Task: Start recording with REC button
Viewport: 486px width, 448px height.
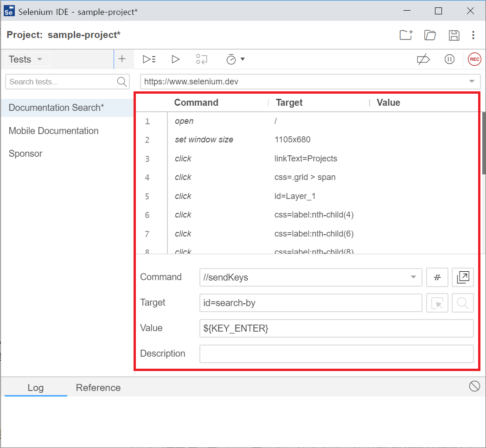Action: click(474, 59)
